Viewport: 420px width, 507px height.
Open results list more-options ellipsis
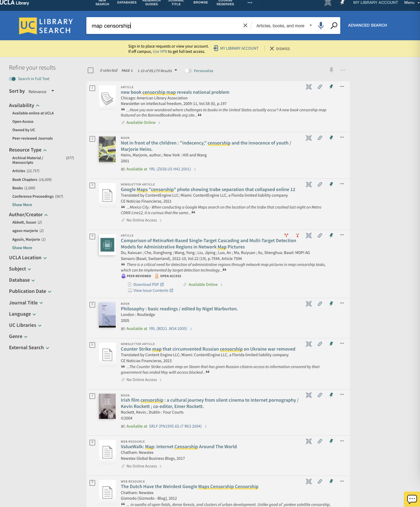click(x=342, y=70)
